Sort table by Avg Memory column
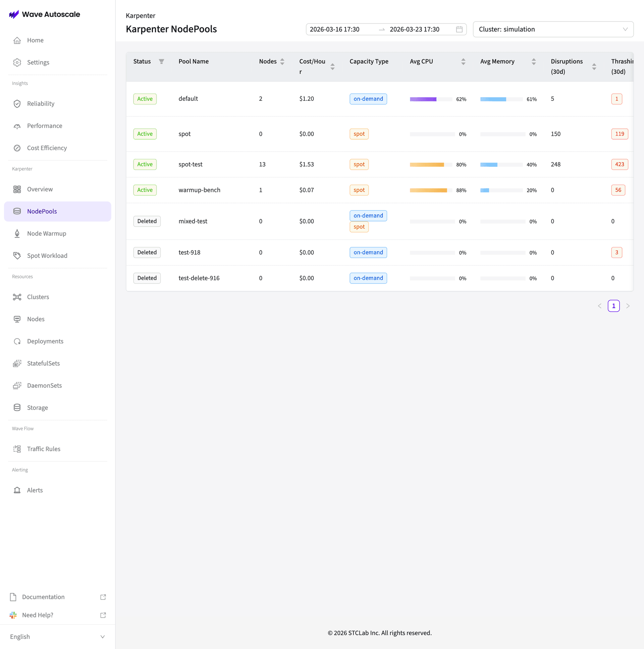This screenshot has height=649, width=644. pos(534,61)
